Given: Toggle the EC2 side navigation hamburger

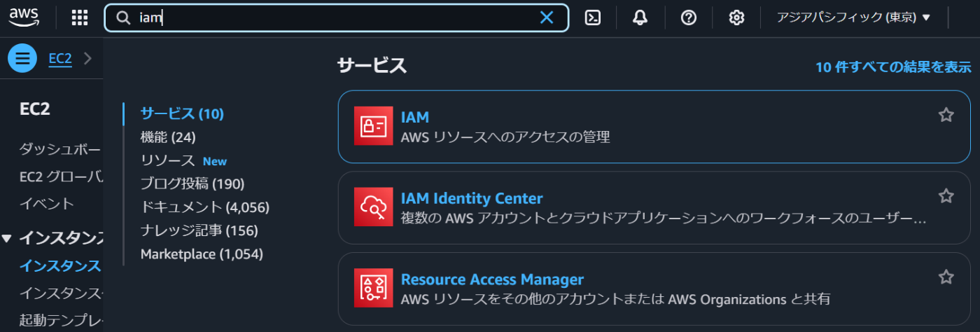Looking at the screenshot, I should pyautogui.click(x=22, y=58).
